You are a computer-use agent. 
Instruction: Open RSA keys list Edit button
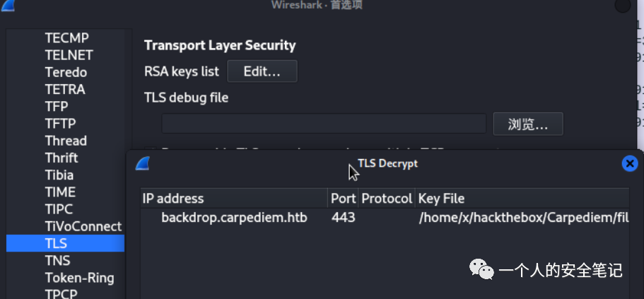(262, 71)
